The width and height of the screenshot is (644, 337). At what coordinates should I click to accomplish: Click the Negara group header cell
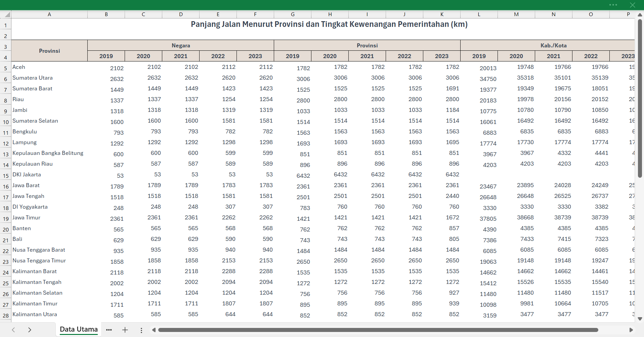[x=181, y=45]
